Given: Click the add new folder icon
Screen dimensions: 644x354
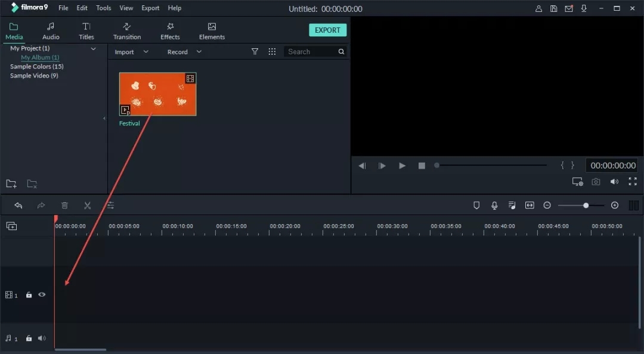Looking at the screenshot, I should (11, 184).
